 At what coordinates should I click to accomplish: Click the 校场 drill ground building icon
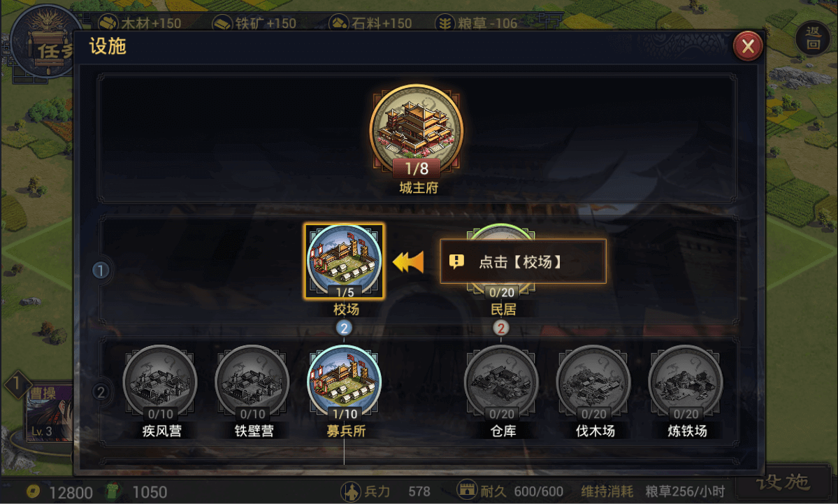point(344,261)
